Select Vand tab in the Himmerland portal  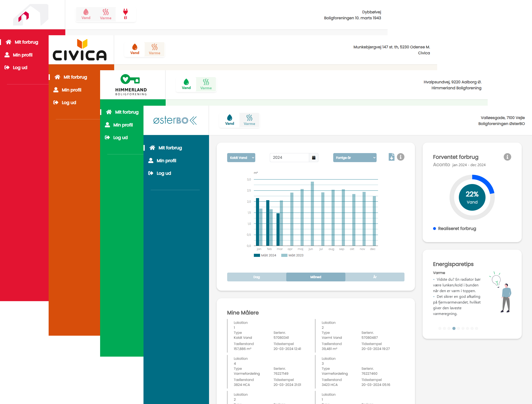click(x=186, y=84)
